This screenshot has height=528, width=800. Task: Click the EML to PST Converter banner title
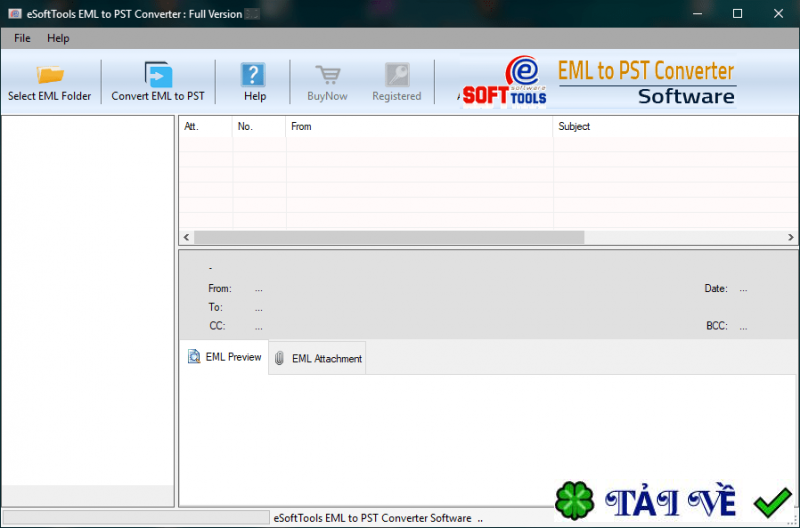pos(645,71)
